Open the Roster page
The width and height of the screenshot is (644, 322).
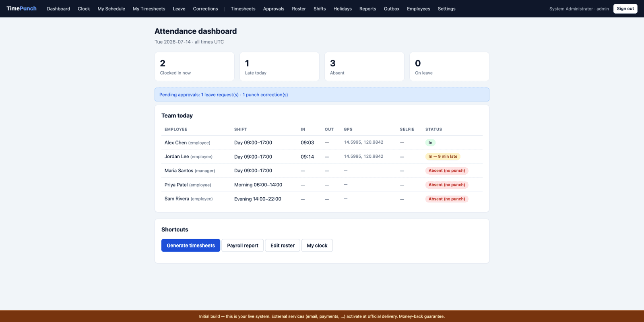tap(299, 9)
